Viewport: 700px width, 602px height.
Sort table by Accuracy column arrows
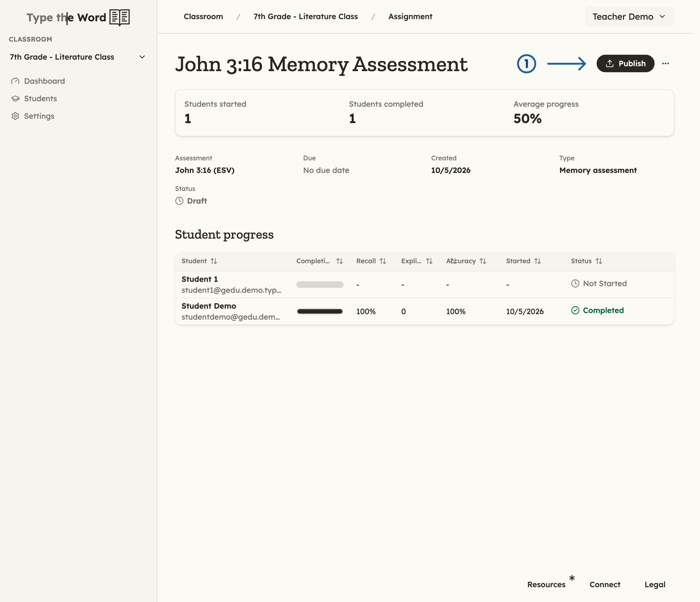[483, 261]
